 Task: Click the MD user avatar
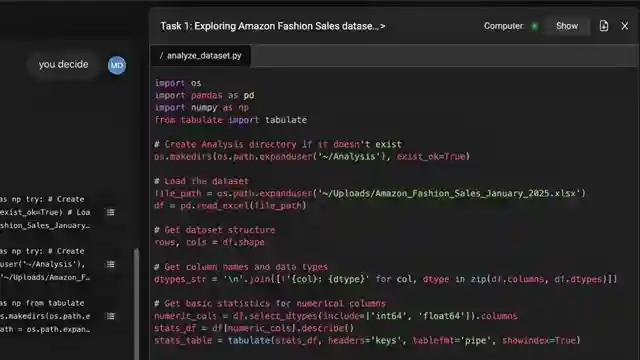[x=117, y=65]
